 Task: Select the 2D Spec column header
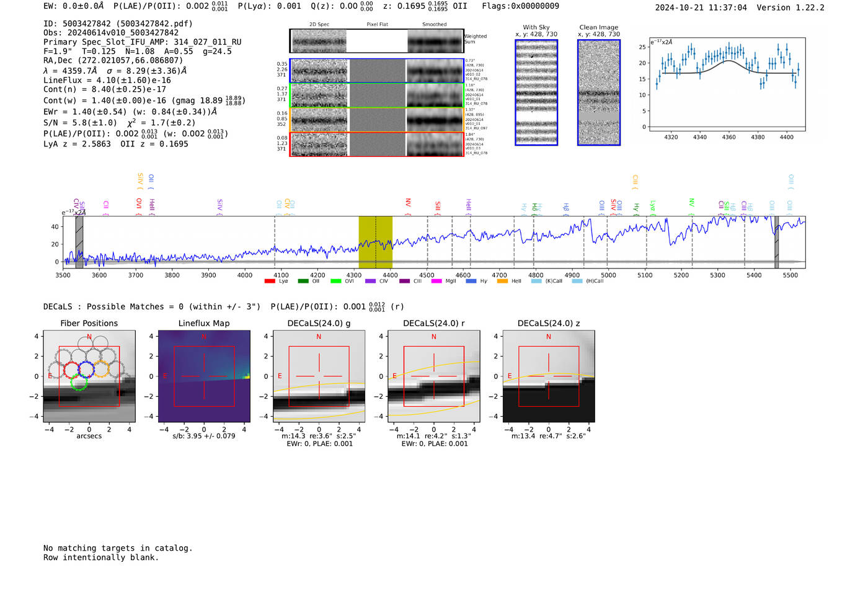point(319,25)
